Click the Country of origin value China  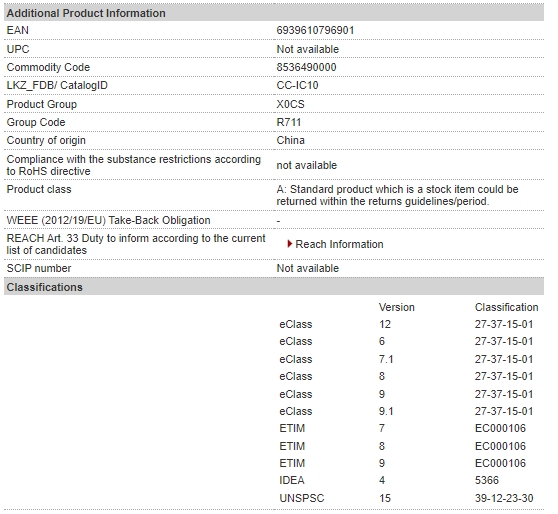coord(290,140)
